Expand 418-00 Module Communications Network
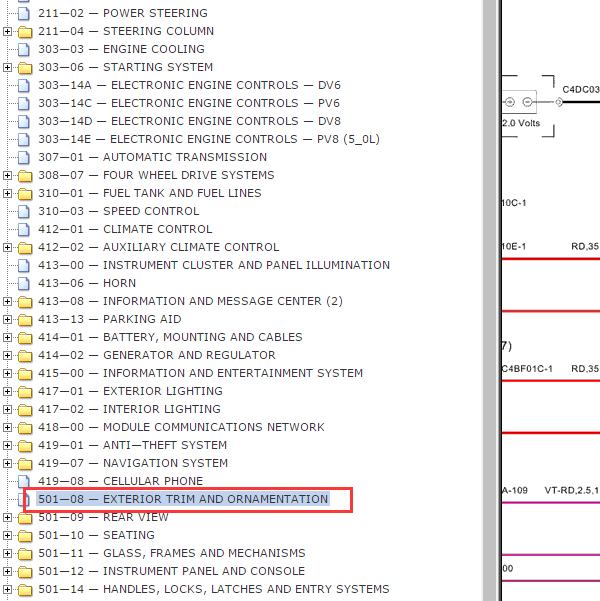Screen dimensions: 600x601 click(7, 428)
